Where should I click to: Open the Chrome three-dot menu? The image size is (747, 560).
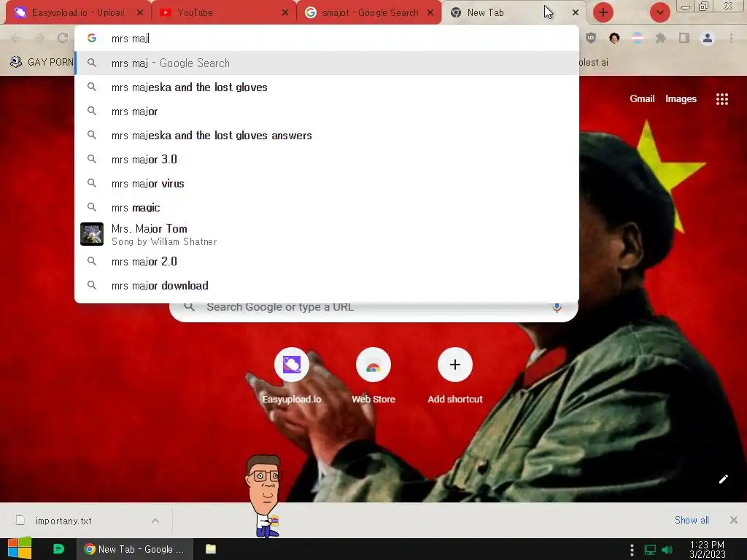[x=731, y=38]
